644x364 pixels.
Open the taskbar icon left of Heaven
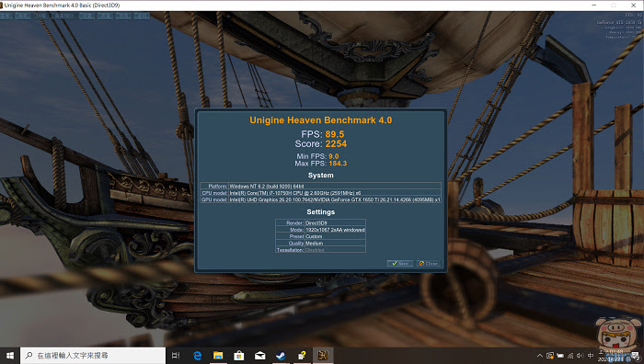tap(302, 356)
